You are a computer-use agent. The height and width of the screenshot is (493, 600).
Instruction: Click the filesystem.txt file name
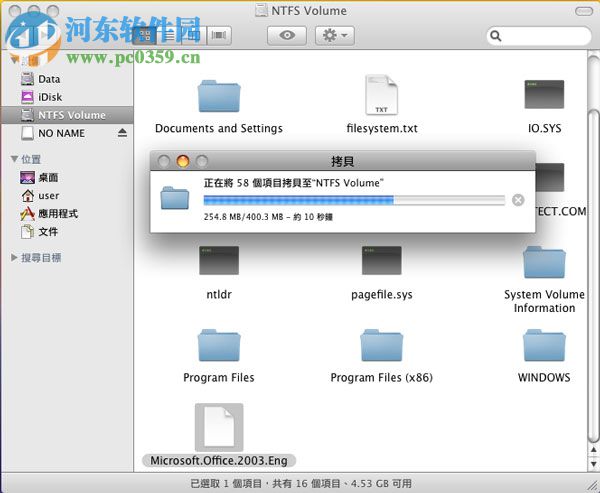pyautogui.click(x=382, y=128)
